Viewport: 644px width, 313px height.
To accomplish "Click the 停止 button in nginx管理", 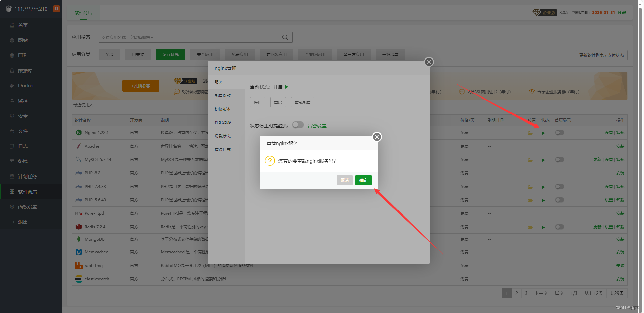I will coord(258,102).
